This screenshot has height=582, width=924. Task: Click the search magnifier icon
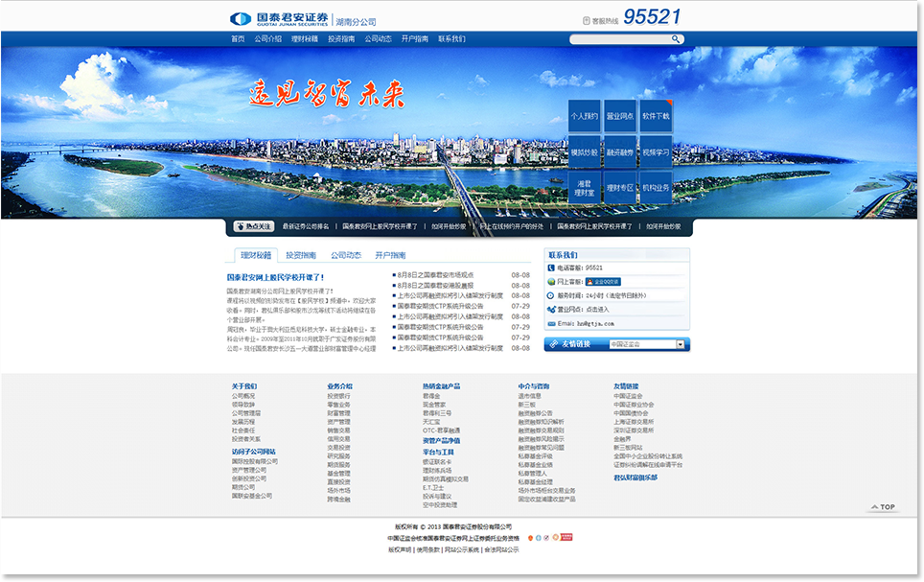click(676, 39)
